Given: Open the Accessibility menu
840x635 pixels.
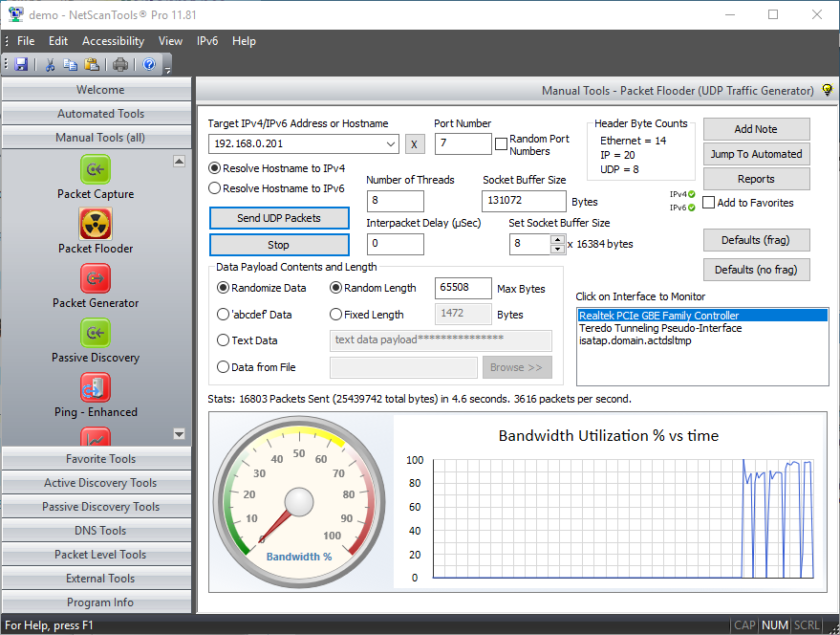Looking at the screenshot, I should click(x=113, y=41).
